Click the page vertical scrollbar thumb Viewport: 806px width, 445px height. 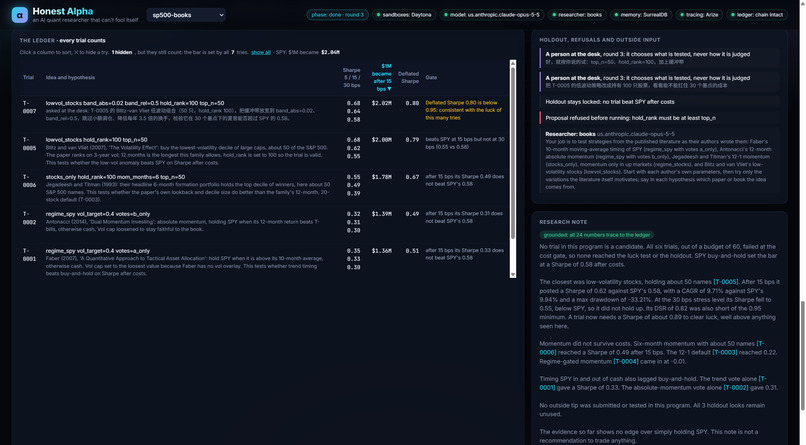(x=802, y=356)
